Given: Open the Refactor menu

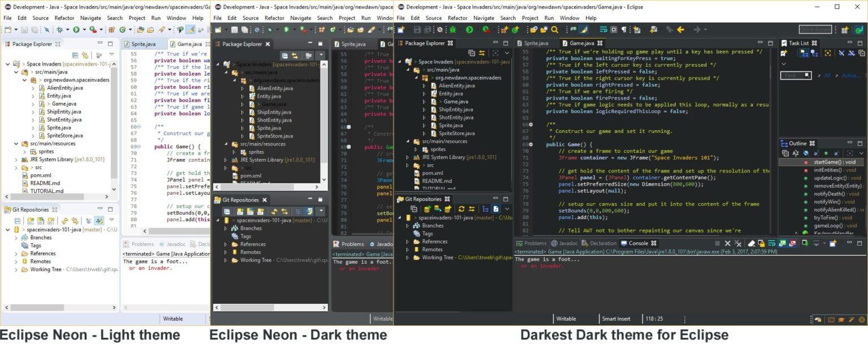Looking at the screenshot, I should (x=457, y=18).
